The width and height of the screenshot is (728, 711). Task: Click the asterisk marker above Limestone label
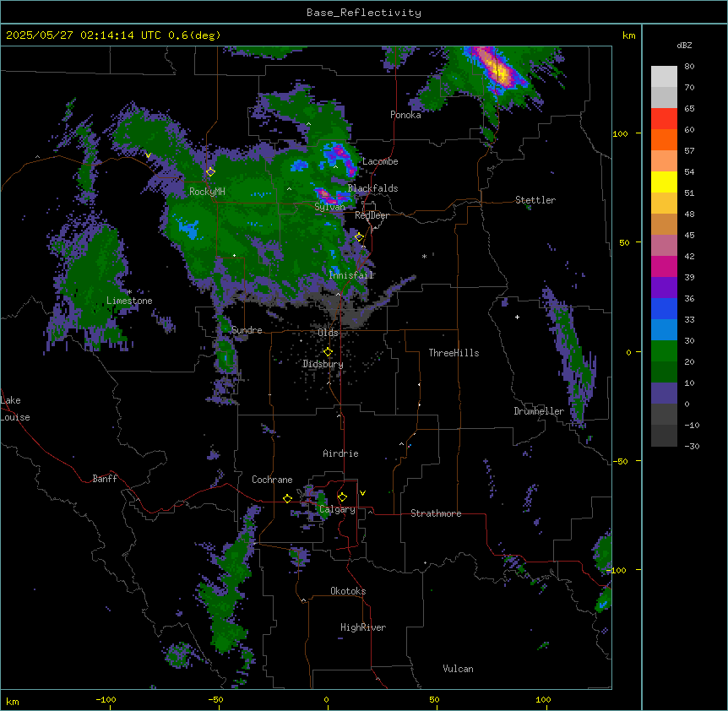[x=129, y=292]
